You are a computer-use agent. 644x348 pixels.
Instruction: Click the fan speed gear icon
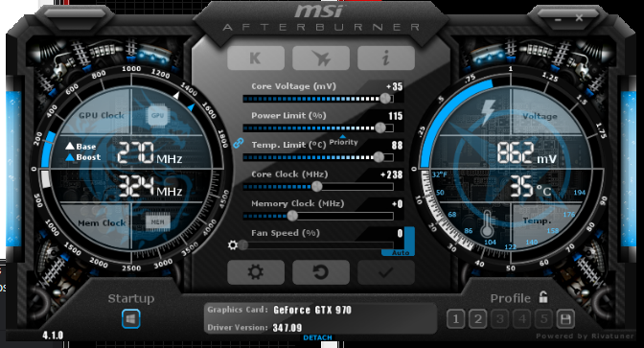(x=233, y=245)
